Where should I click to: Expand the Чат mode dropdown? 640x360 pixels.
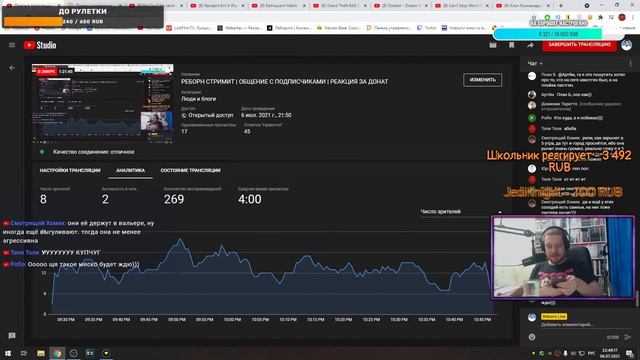pos(535,64)
